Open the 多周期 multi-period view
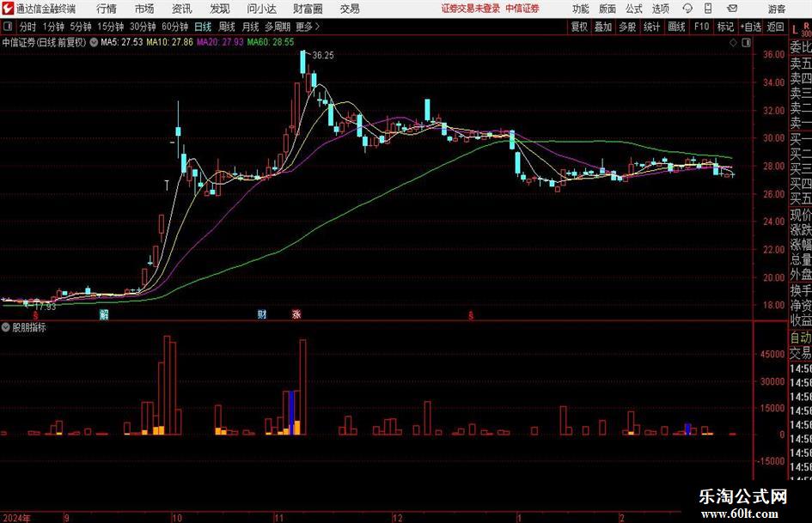The image size is (812, 523). (x=278, y=27)
